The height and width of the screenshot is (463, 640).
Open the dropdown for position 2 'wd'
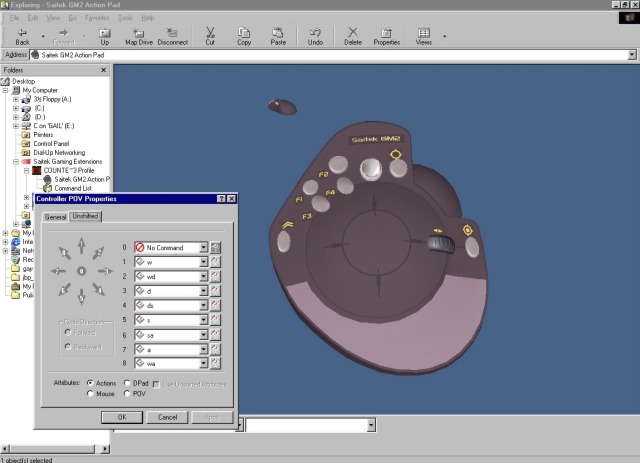(x=203, y=277)
